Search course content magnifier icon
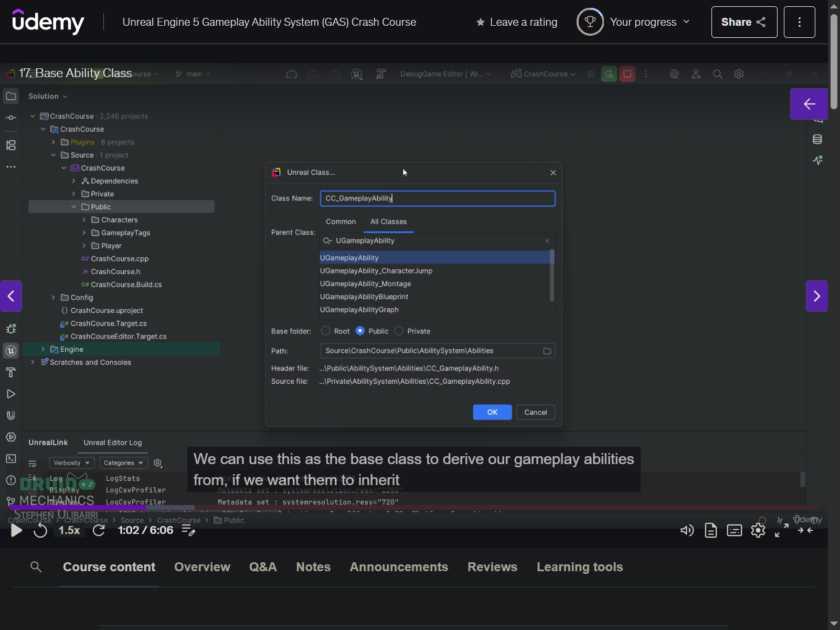 [x=36, y=566]
